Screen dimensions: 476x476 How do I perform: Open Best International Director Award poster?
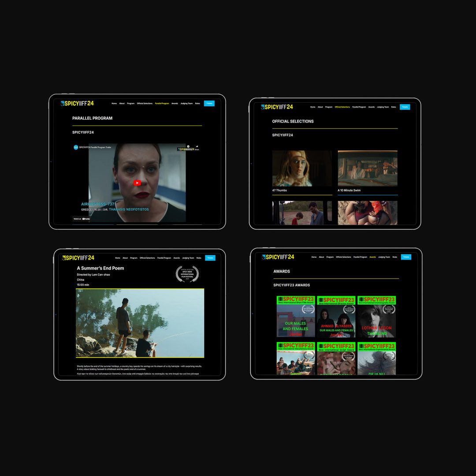336,316
